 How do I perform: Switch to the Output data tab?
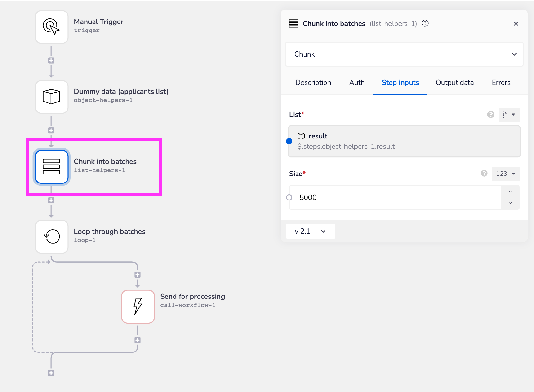coord(454,83)
